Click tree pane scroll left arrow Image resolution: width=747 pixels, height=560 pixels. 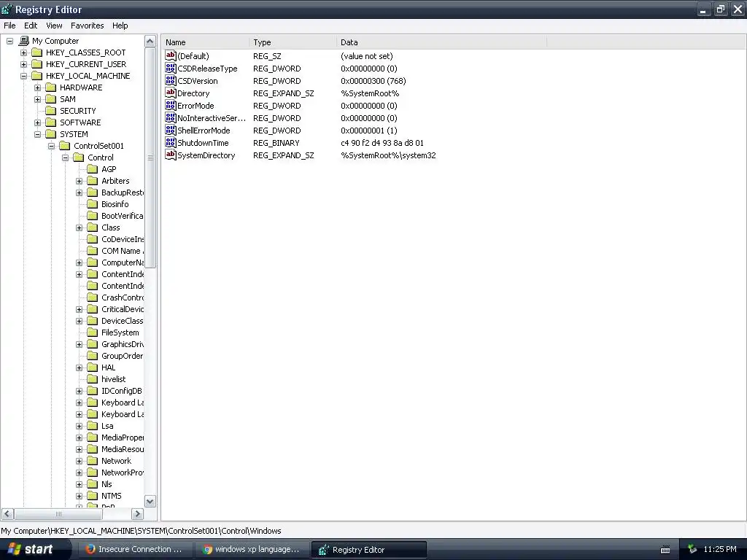click(7, 514)
